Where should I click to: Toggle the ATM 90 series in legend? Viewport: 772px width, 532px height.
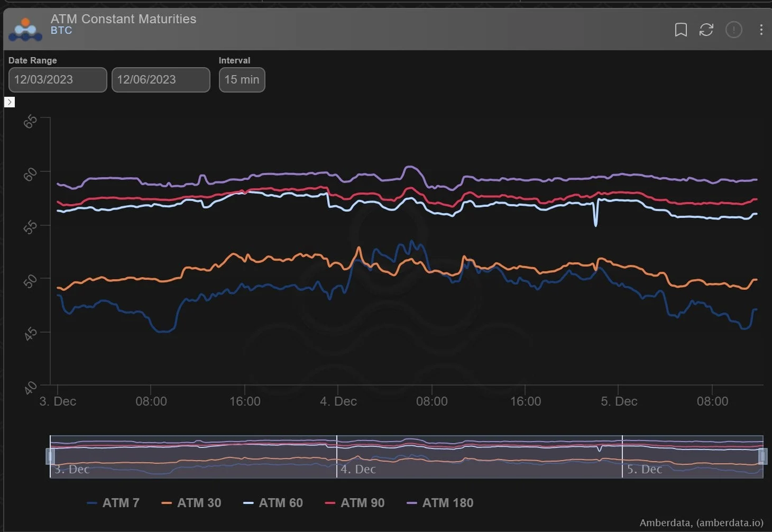(355, 503)
